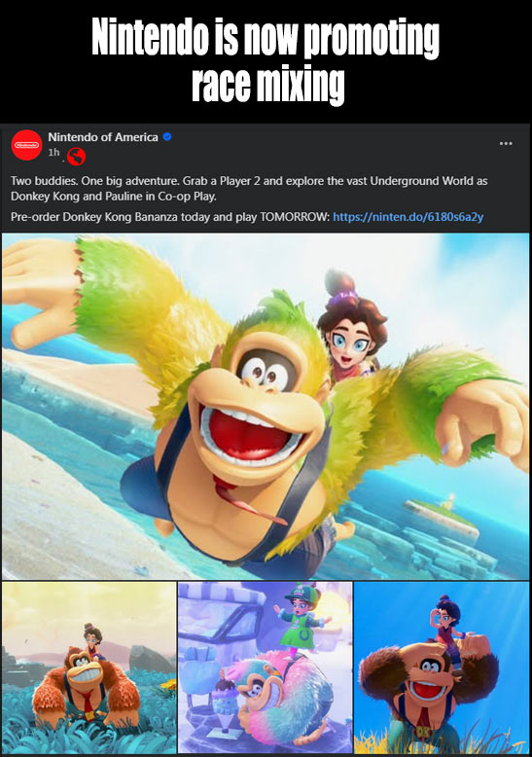Open the Nintendo of America page name

[x=103, y=137]
